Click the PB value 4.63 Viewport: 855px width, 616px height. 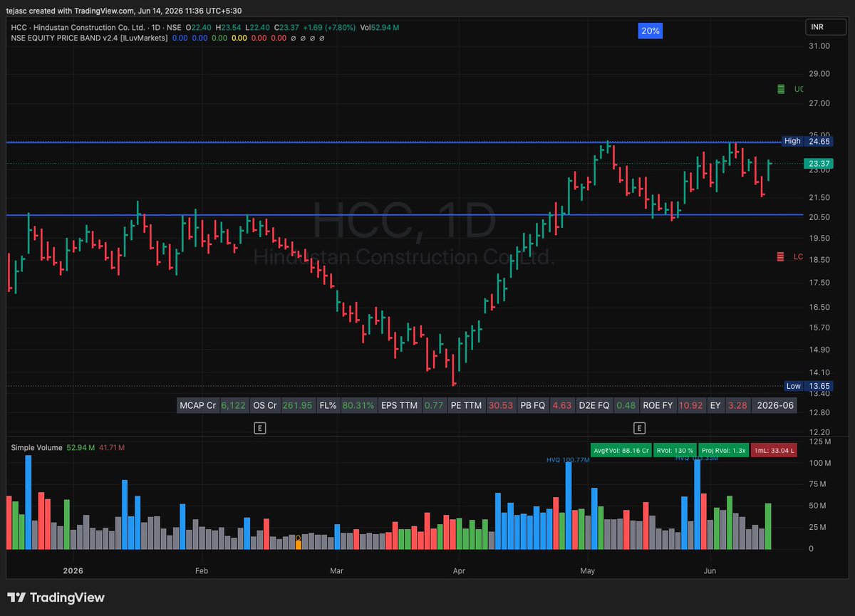(562, 405)
